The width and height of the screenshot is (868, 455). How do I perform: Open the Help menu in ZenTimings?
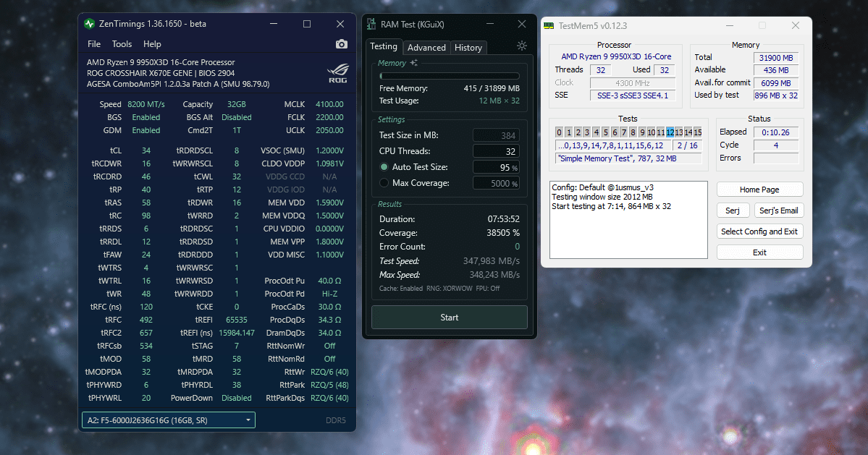[x=152, y=44]
